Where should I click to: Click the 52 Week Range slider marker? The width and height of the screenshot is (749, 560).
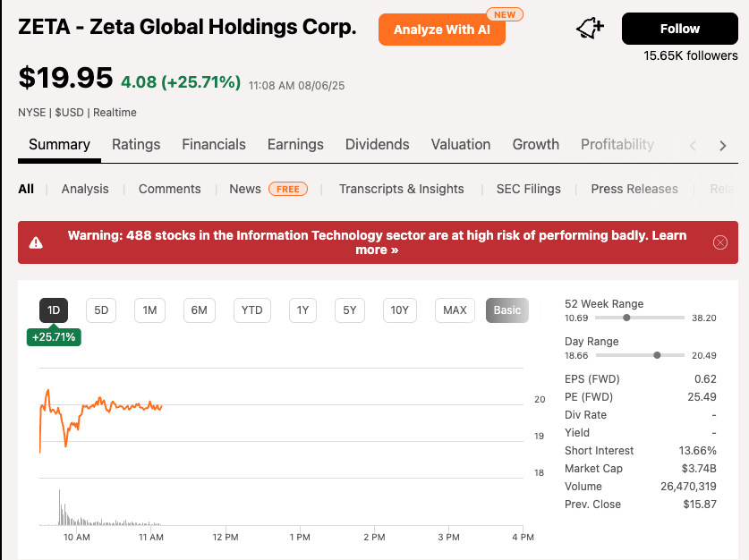[626, 318]
